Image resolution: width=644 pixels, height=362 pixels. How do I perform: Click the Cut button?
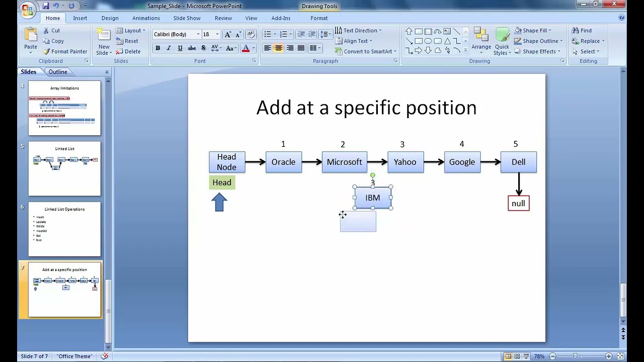(x=51, y=30)
